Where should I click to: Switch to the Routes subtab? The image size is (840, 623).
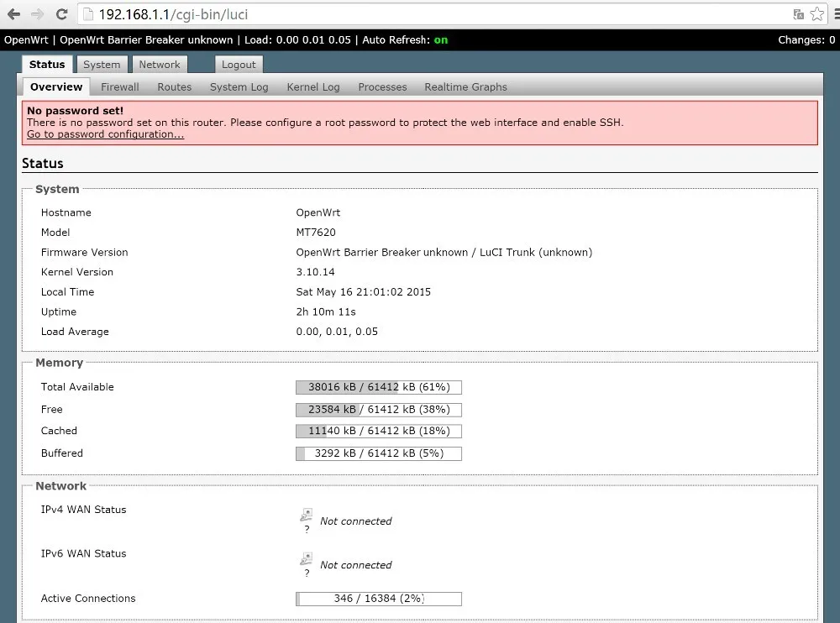175,86
